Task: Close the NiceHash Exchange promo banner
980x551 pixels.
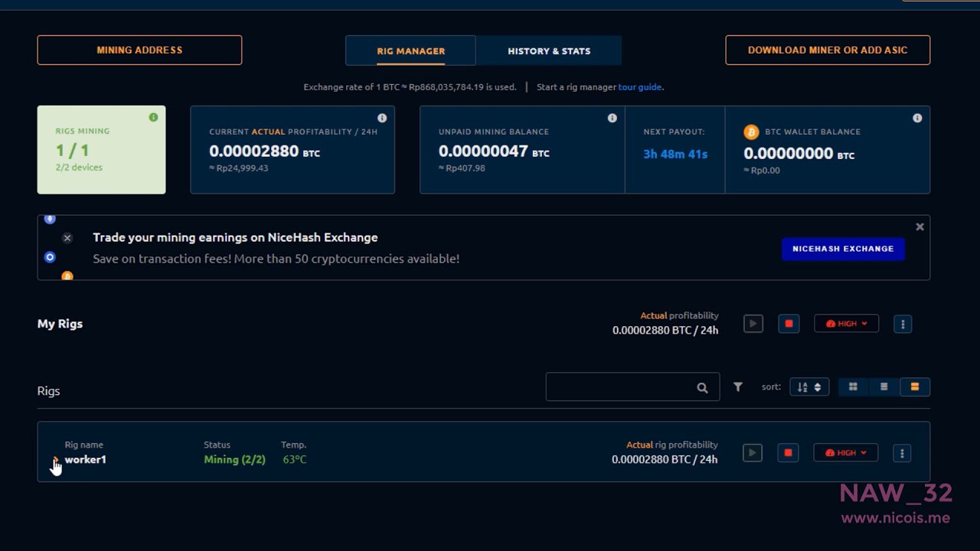Action: click(920, 227)
